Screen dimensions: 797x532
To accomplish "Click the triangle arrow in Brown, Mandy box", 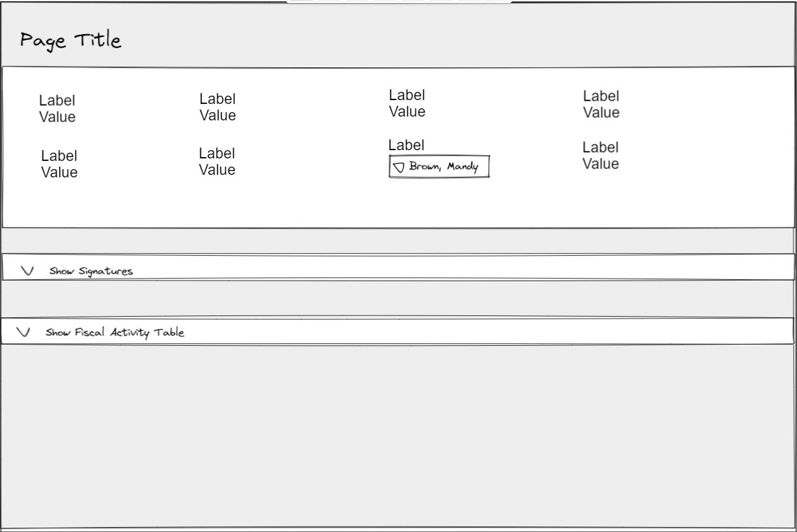I will [398, 168].
